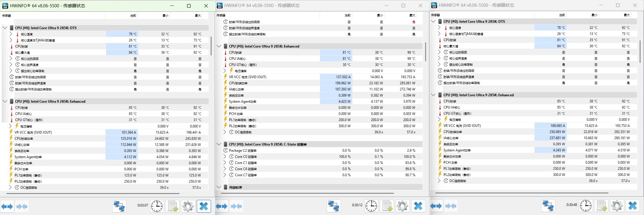Collapse CPU Enhanced group in 0:30:48 window

pos(433,95)
